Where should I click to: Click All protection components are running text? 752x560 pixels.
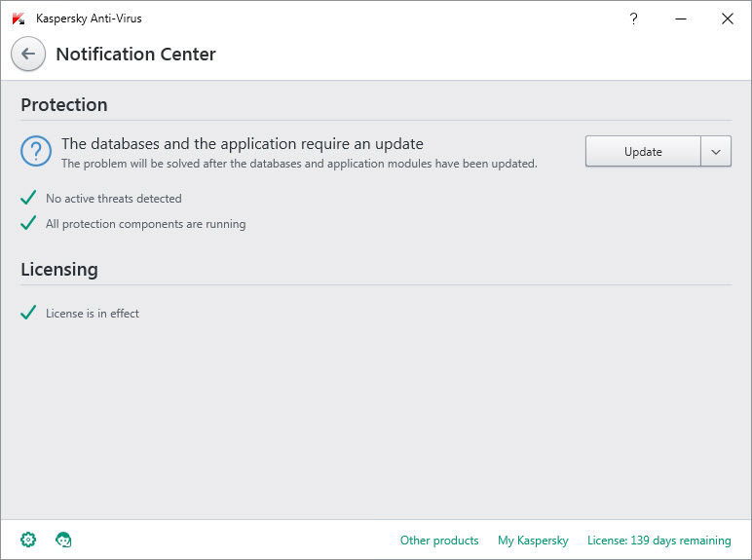(145, 224)
